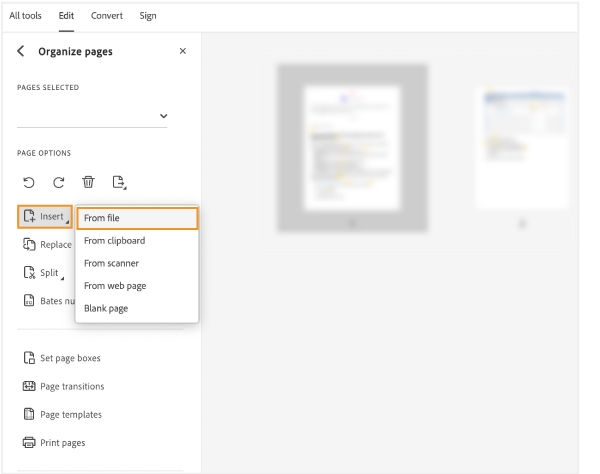Viewport: 600px width, 474px height.
Task: Open the Insert dropdown button
Action: [45, 216]
